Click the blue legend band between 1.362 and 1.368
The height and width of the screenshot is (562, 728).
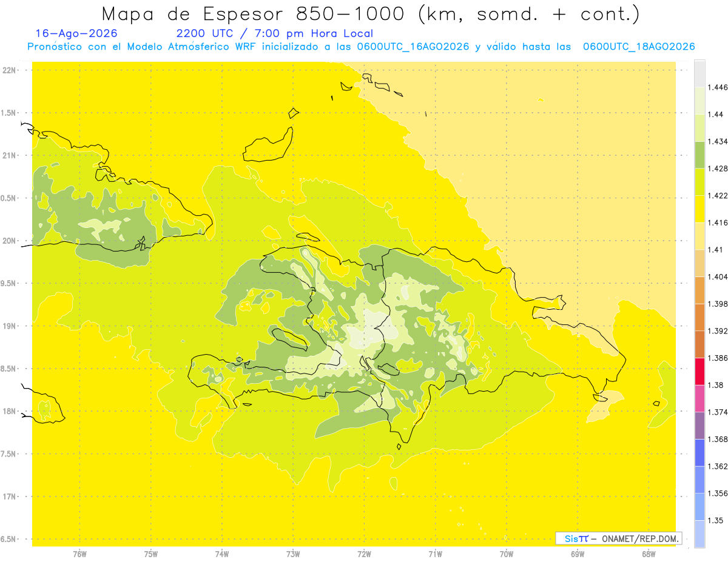pyautogui.click(x=699, y=452)
